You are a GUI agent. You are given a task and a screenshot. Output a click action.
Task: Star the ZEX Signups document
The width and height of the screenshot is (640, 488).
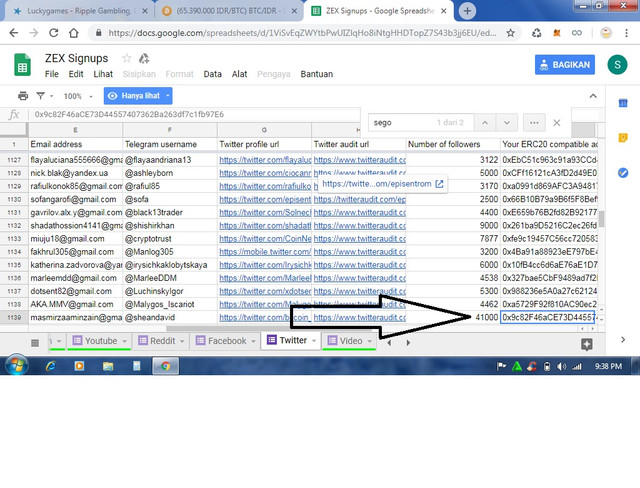pos(127,58)
